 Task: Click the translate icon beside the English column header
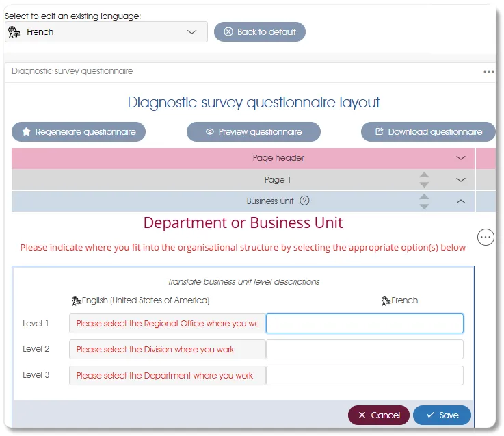click(76, 301)
